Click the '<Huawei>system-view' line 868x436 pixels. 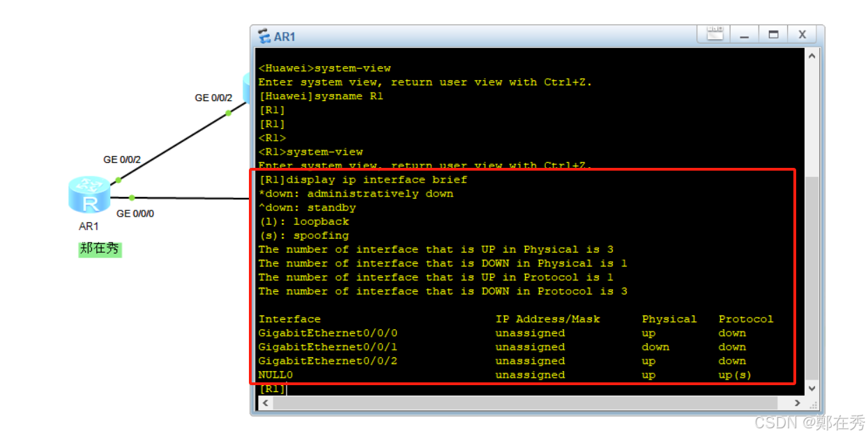point(324,68)
